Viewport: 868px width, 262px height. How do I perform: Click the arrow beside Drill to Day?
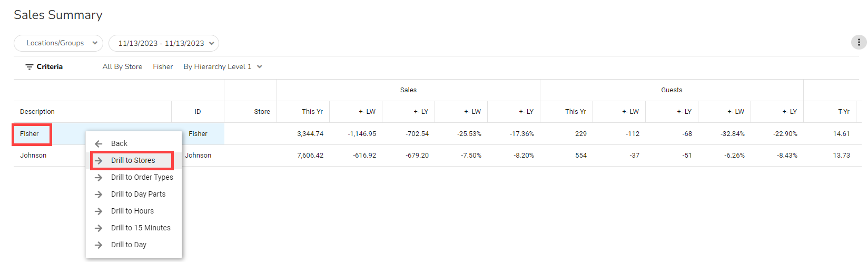[x=98, y=245]
